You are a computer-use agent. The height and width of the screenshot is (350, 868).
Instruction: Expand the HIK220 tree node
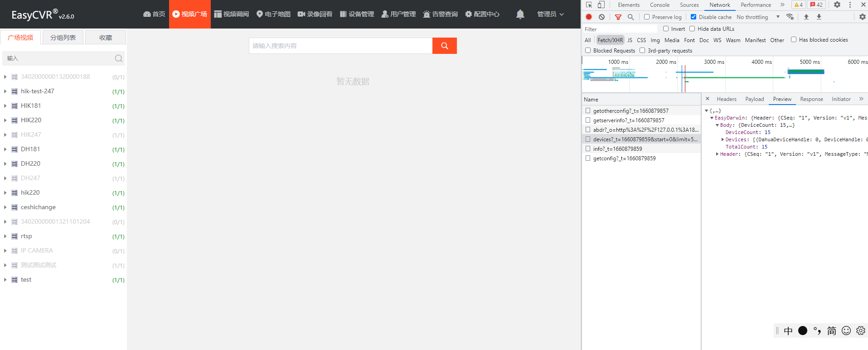pyautogui.click(x=5, y=120)
